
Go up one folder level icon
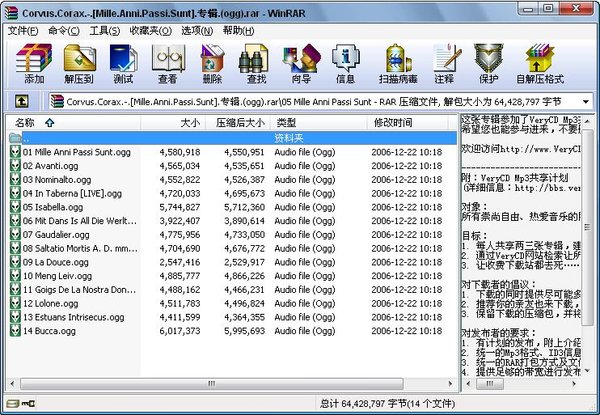pos(21,102)
